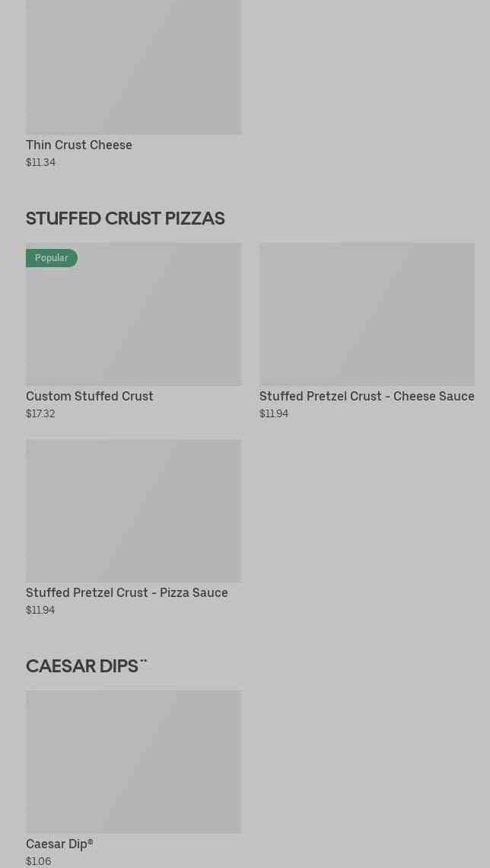
Task: Click the $1.06 Caesar Dip price
Action: [x=38, y=861]
